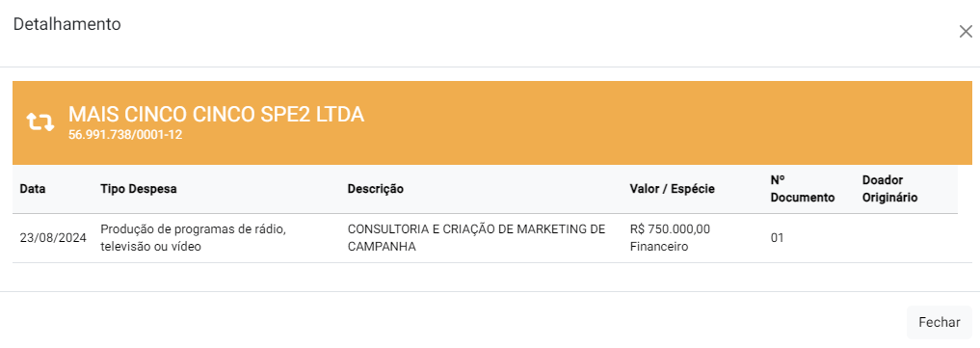
Task: Click the Detalhamento dialog title
Action: (x=66, y=24)
